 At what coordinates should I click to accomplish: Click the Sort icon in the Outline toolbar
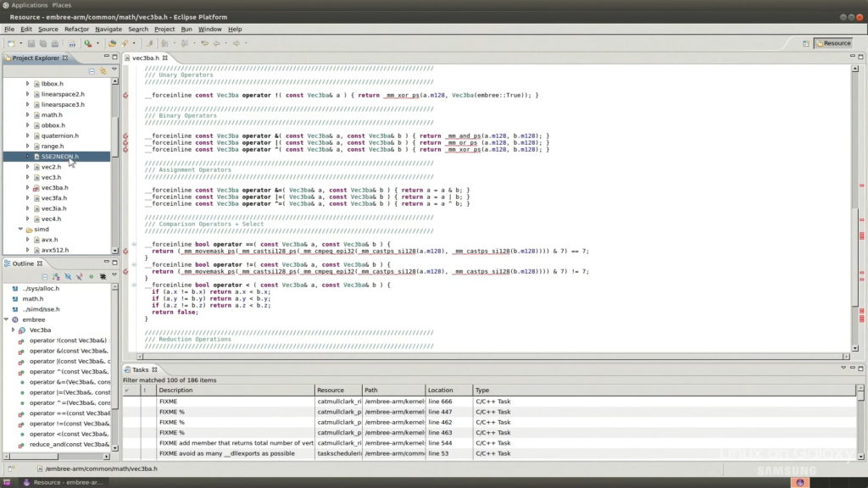click(57, 276)
